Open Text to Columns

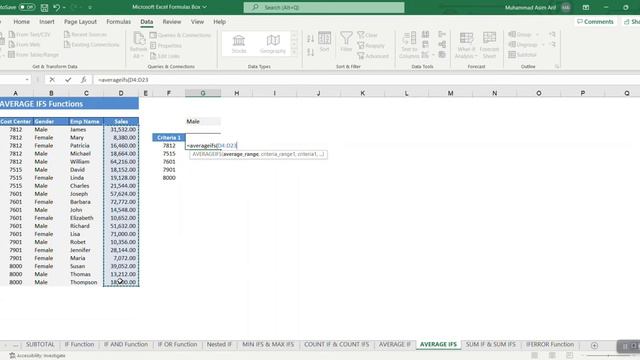tap(409, 45)
